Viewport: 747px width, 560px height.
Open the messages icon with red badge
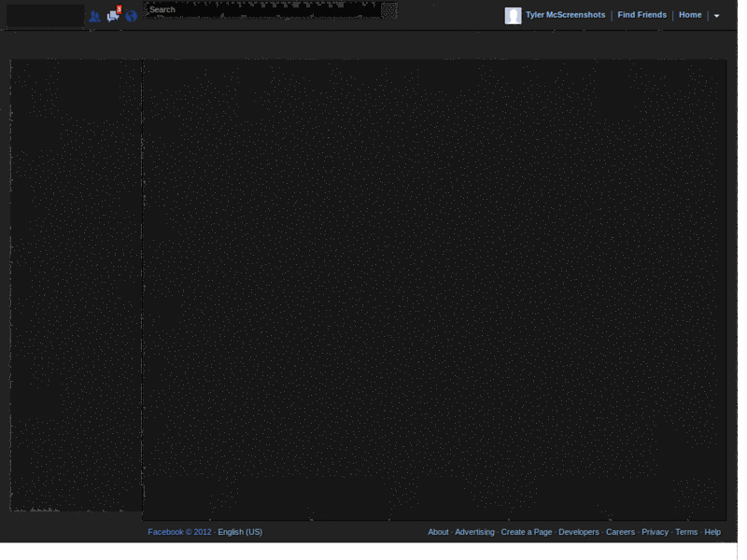[114, 15]
